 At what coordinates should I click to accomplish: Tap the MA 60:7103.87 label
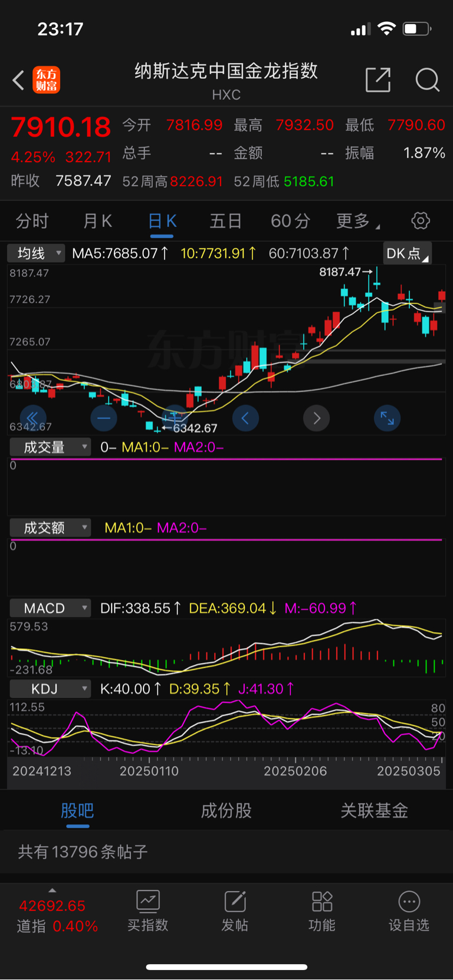(308, 253)
